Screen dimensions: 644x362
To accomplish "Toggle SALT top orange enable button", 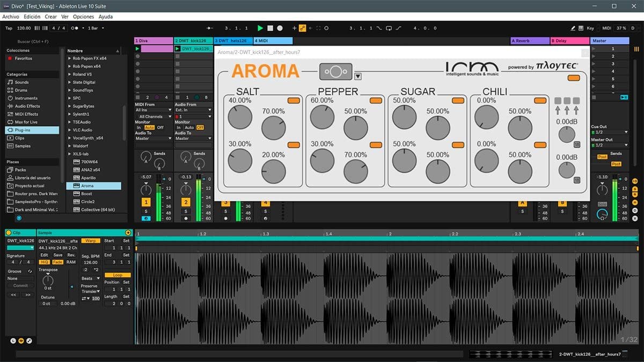I will tap(294, 100).
